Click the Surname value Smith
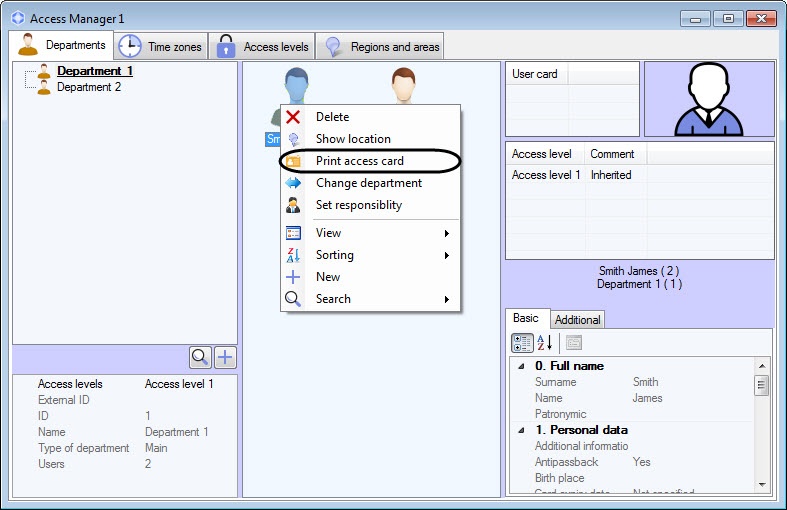 [x=645, y=382]
